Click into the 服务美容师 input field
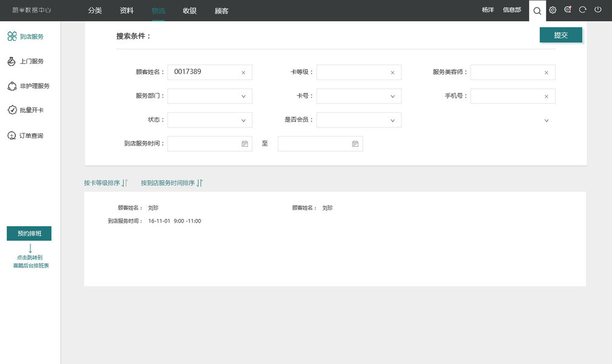The image size is (612, 364). click(513, 72)
